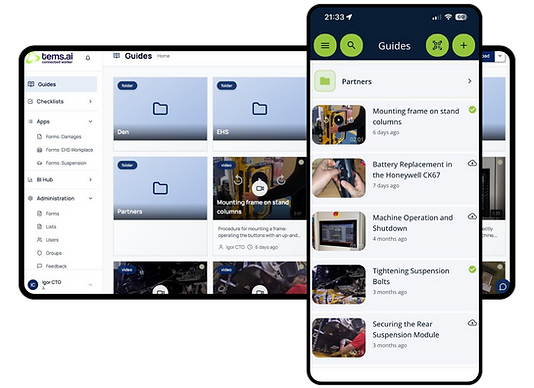Open Forms EHS Workplace in sidebar
The height and width of the screenshot is (388, 534).
[x=65, y=150]
